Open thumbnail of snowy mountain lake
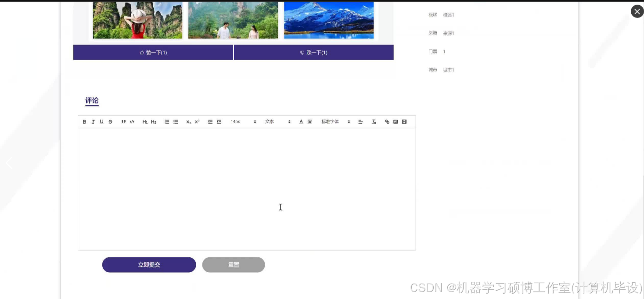This screenshot has height=299, width=644. click(329, 20)
